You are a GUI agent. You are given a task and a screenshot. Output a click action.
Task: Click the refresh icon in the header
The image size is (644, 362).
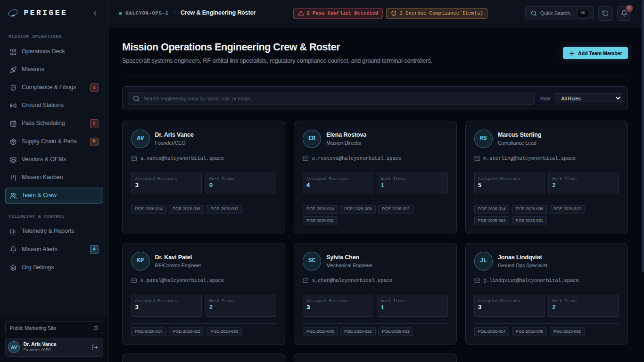point(606,13)
